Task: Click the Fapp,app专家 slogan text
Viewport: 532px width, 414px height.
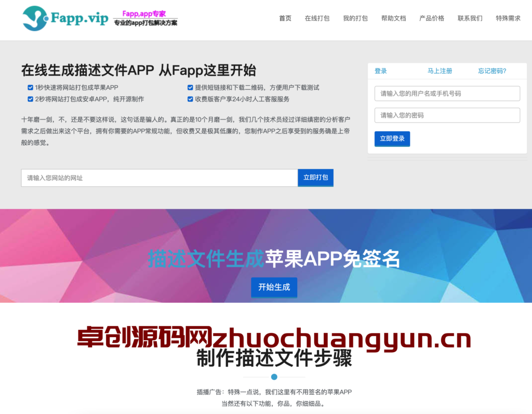Action: point(144,14)
